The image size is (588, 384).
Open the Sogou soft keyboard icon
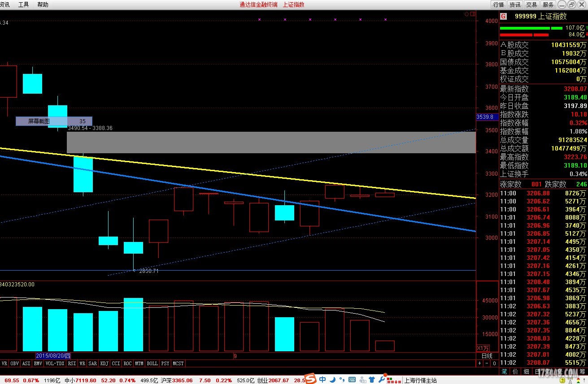(x=352, y=380)
